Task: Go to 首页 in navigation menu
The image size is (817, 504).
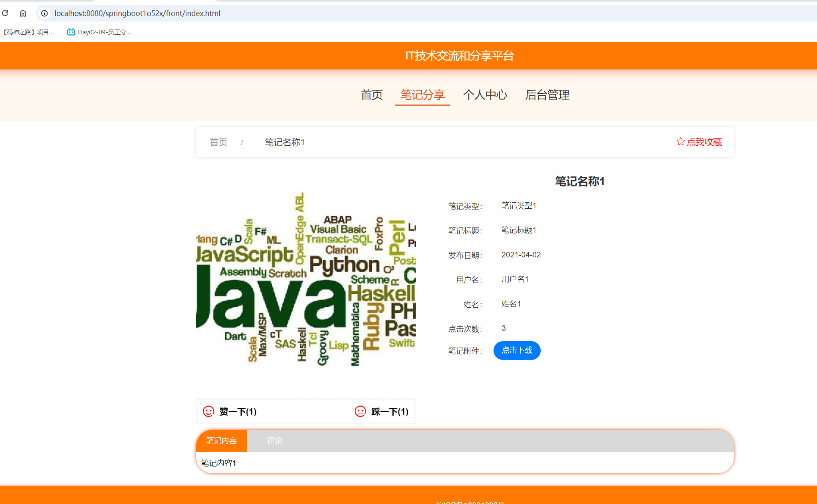Action: [371, 95]
